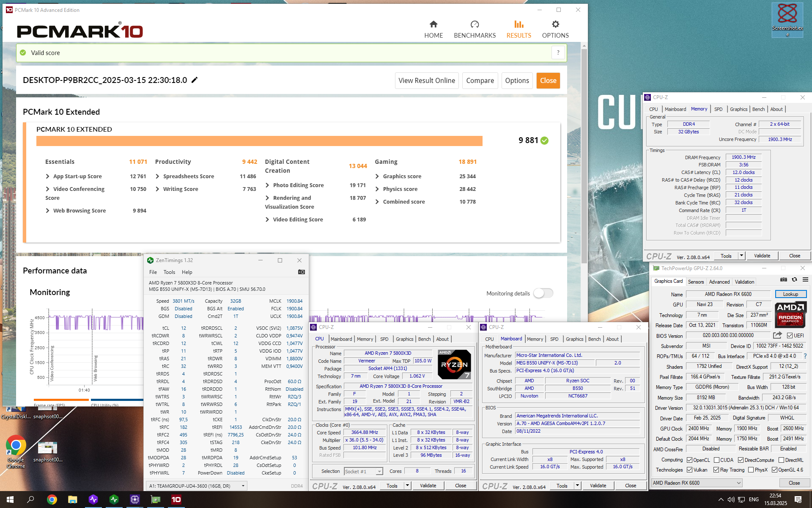Switch to Sensors tab in GPU-Z
The width and height of the screenshot is (812, 508).
[x=696, y=282]
